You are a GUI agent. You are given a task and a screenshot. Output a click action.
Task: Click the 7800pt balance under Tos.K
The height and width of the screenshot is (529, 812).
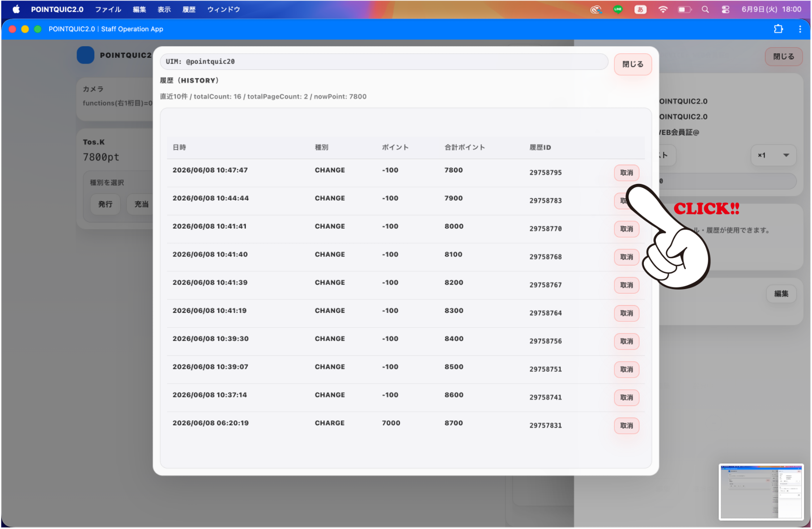(x=101, y=157)
